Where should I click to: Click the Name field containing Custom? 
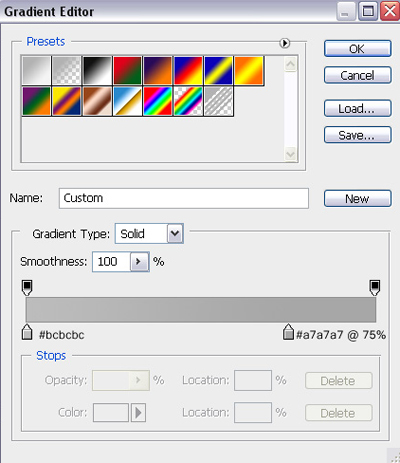click(x=184, y=198)
